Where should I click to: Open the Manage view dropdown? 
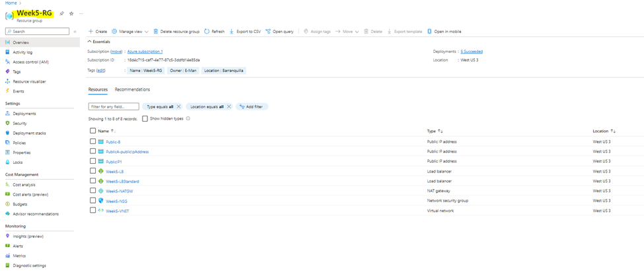(x=130, y=32)
